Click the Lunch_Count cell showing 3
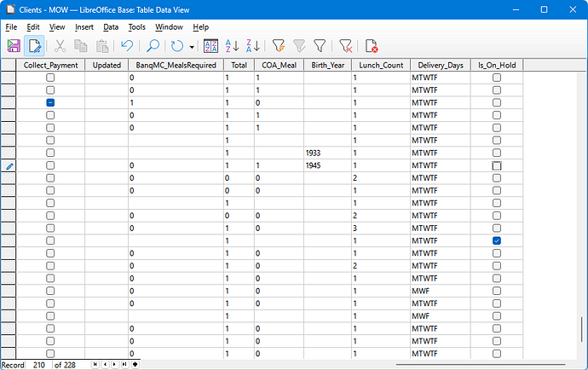This screenshot has width=588, height=370. point(381,228)
